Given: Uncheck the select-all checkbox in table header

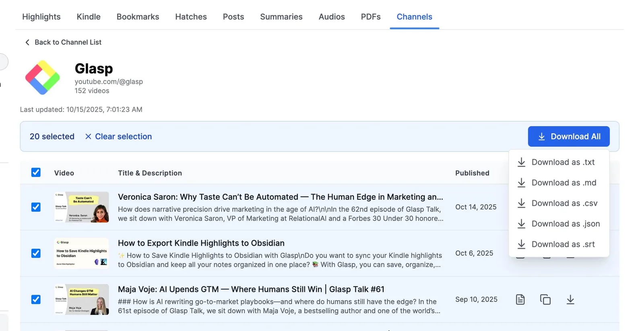Looking at the screenshot, I should point(36,172).
